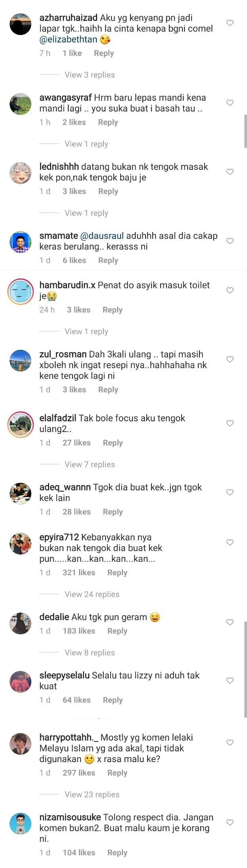
Task: Like hambarudin.x comment heart icon
Action: tap(230, 290)
